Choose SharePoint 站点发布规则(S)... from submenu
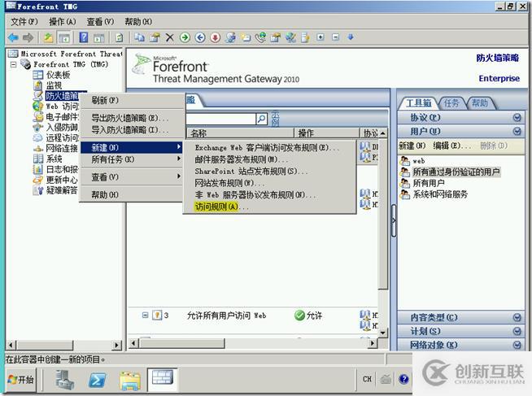This screenshot has width=532, height=396. 270,172
